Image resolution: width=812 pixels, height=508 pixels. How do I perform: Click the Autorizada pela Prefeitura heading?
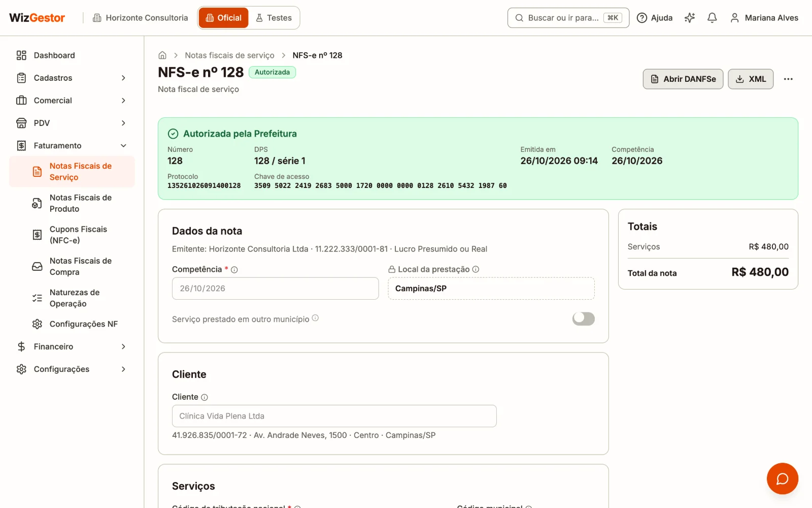click(x=240, y=134)
